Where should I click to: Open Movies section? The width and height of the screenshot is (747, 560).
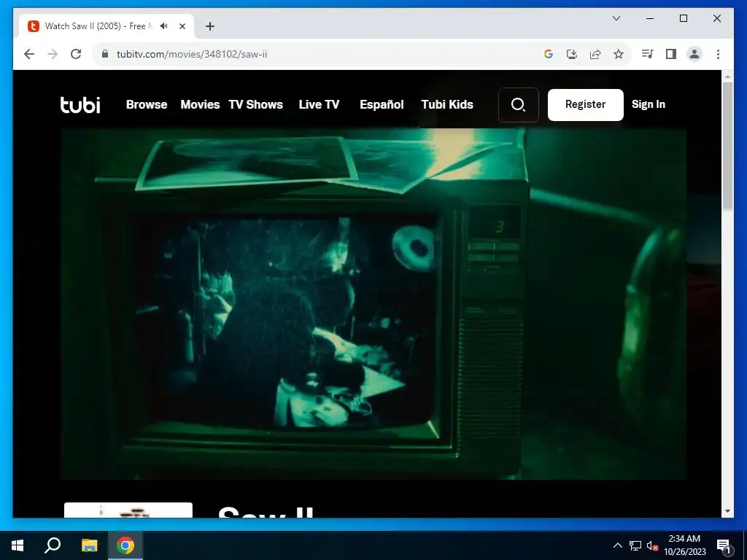pyautogui.click(x=200, y=105)
